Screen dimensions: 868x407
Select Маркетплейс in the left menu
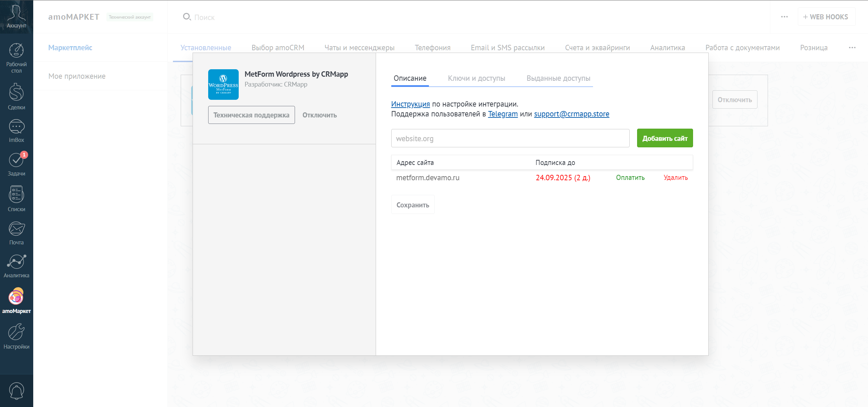click(x=70, y=48)
